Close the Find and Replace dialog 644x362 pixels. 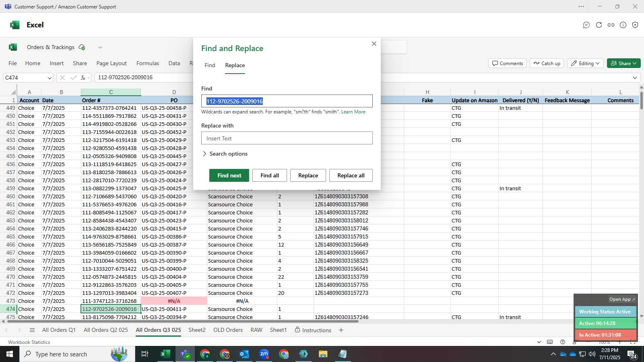(x=374, y=43)
